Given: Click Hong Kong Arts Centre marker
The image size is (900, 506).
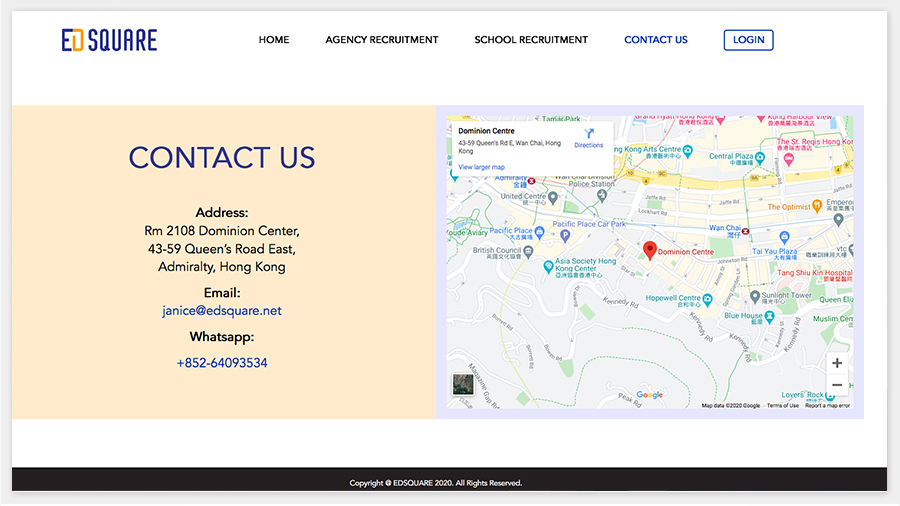Looking at the screenshot, I should coord(688,151).
